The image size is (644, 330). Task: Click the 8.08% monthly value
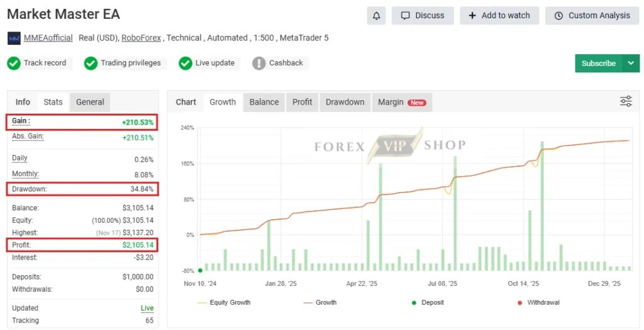[144, 175]
